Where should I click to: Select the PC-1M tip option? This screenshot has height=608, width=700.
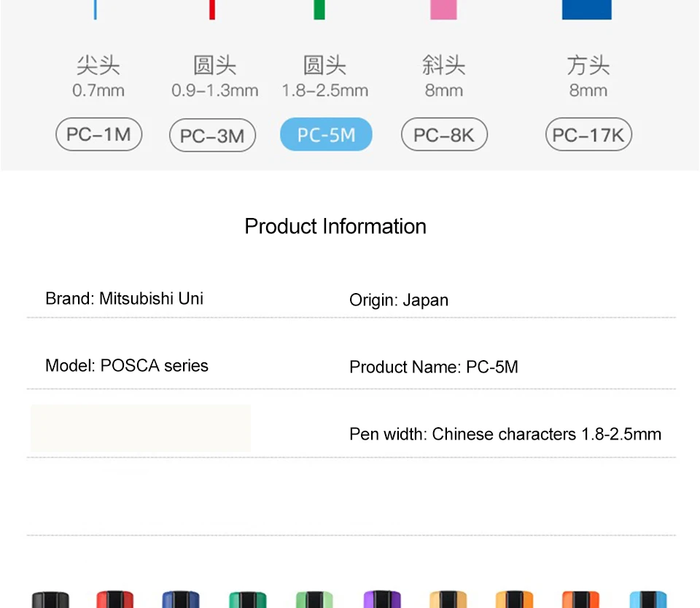pos(98,134)
